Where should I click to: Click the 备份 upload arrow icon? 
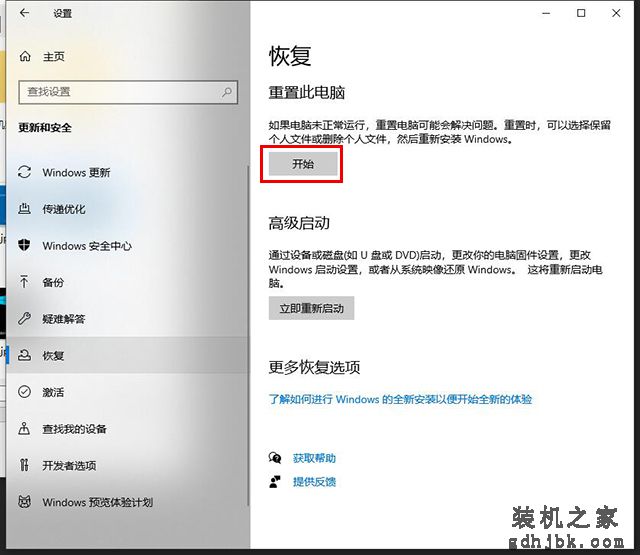pyautogui.click(x=24, y=282)
